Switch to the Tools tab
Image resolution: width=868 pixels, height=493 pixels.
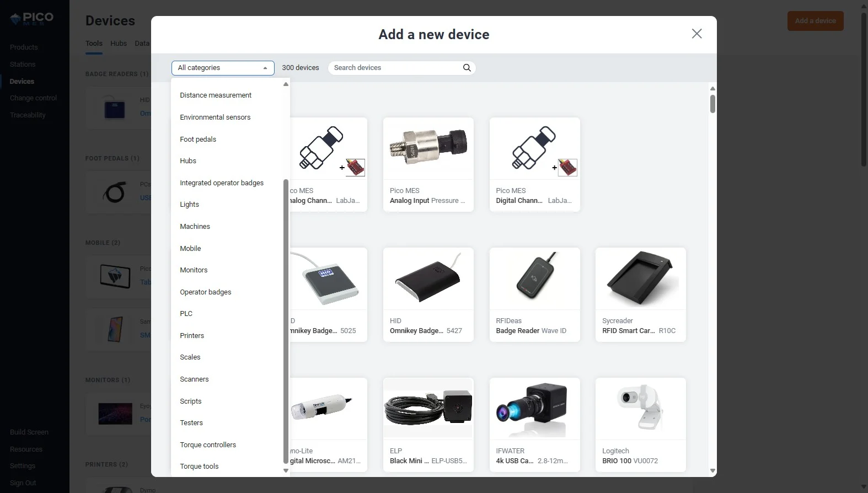(x=94, y=44)
